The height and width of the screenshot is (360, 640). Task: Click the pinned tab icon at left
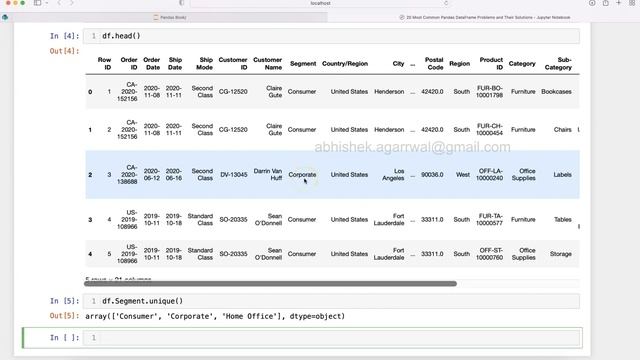click(5, 17)
